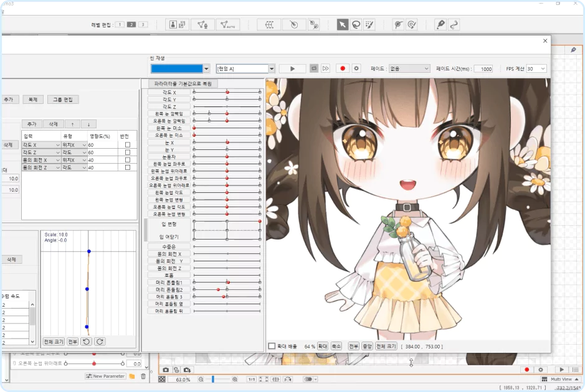Open the 각도 Z input dropdown

(x=41, y=152)
